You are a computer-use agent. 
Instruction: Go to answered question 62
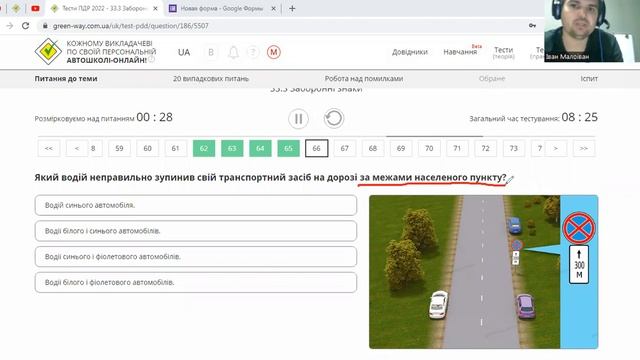[x=204, y=148]
